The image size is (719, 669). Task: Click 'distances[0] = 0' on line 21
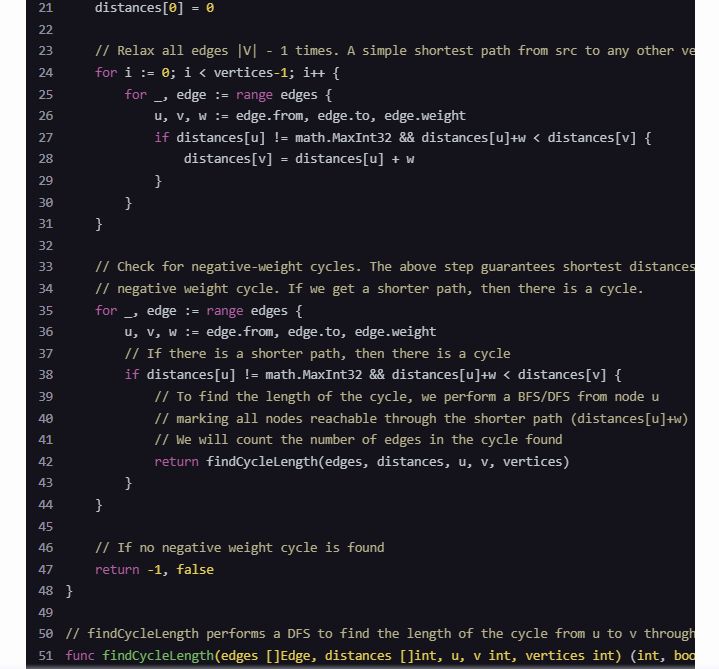click(154, 8)
